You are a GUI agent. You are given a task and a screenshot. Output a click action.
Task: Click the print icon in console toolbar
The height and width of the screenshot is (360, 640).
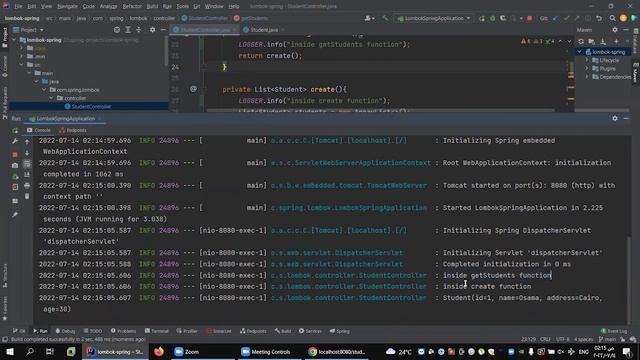tap(27, 186)
